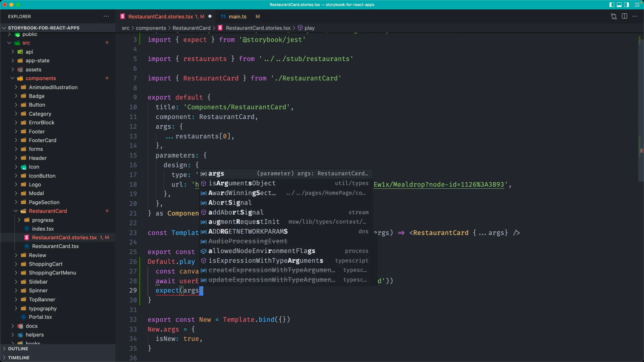
Task: Toggle secondary side bar visibility
Action: 627,5
